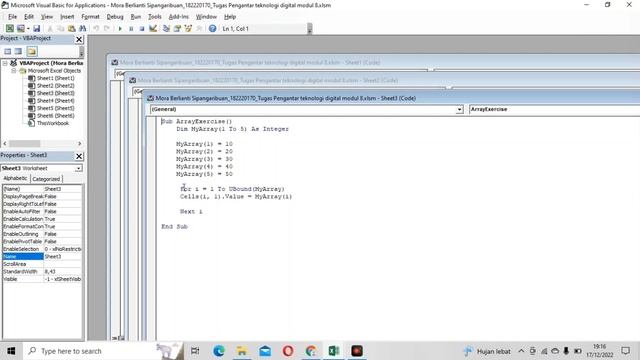
Task: Switch to the Categorized properties tab
Action: coord(46,179)
